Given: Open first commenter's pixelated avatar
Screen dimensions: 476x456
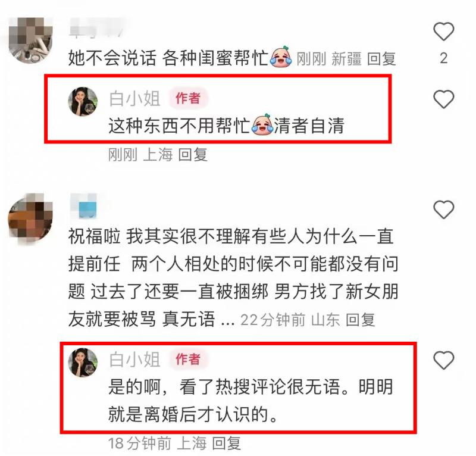Looking at the screenshot, I should (x=30, y=40).
